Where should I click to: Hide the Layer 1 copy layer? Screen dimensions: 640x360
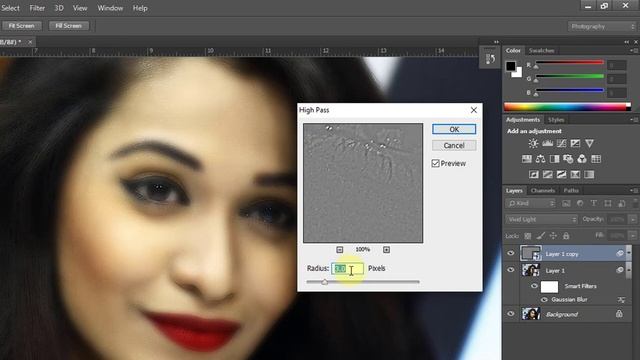[x=511, y=253]
